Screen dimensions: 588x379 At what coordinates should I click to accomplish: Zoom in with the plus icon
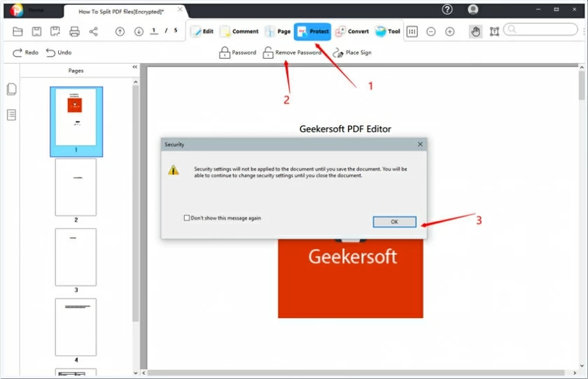click(449, 31)
